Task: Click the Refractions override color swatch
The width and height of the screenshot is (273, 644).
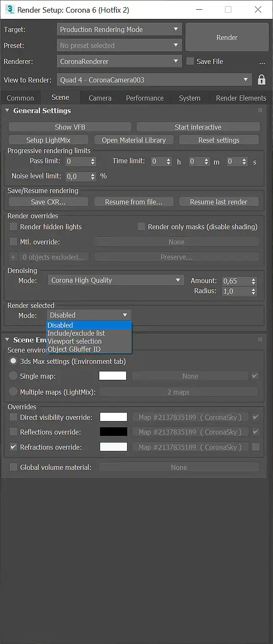Action: coord(114,447)
